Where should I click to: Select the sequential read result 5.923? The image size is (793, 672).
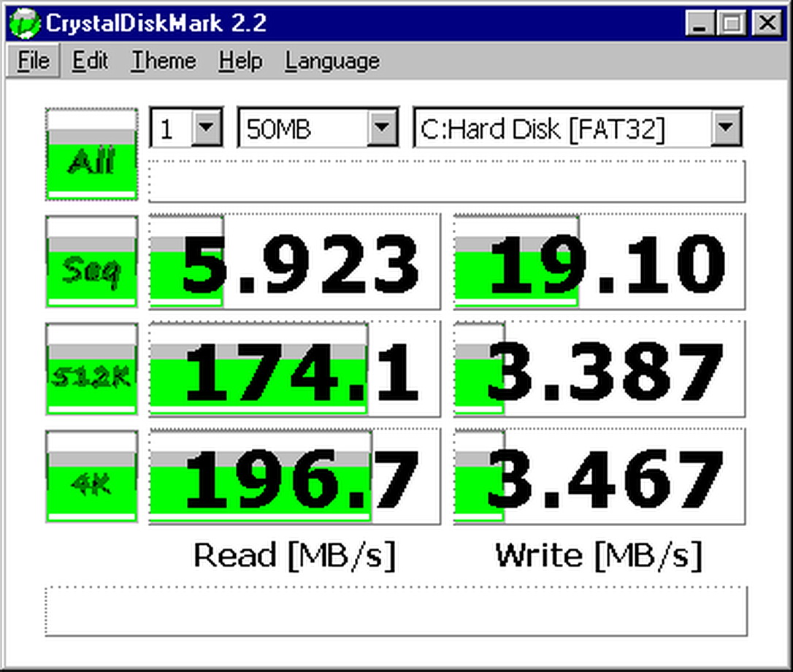coord(295,261)
